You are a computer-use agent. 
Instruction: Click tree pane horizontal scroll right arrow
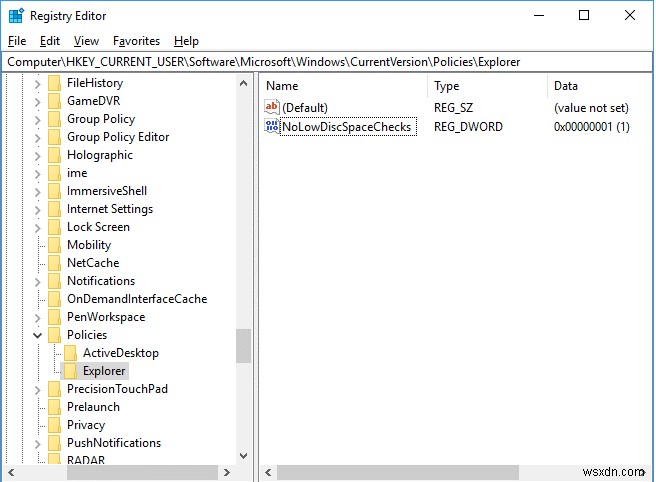[227, 473]
